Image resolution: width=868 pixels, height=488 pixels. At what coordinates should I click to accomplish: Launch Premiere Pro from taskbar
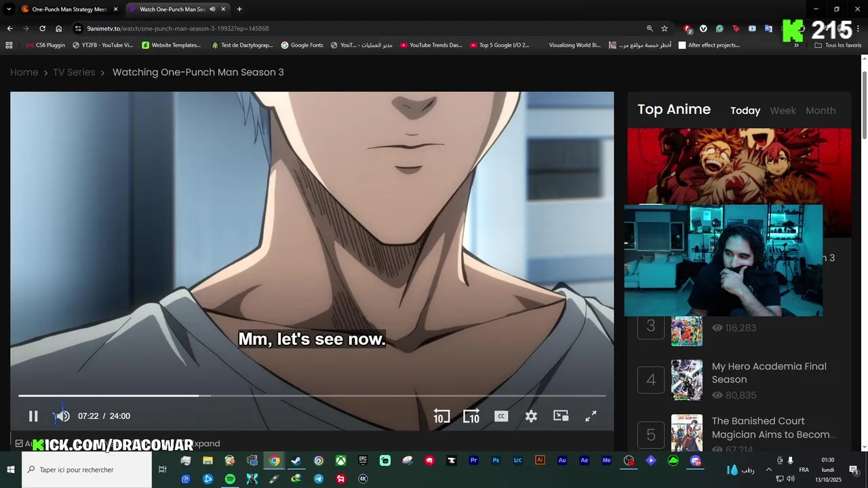click(x=474, y=461)
